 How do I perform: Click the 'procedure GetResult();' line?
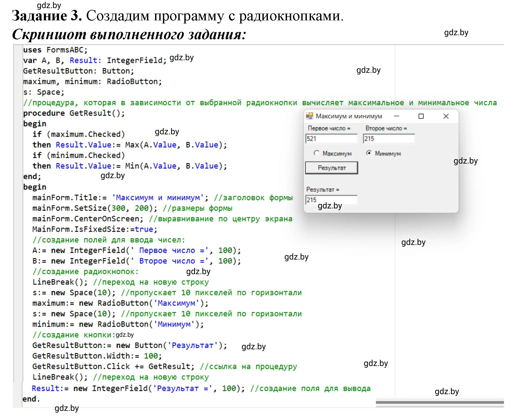(x=74, y=113)
